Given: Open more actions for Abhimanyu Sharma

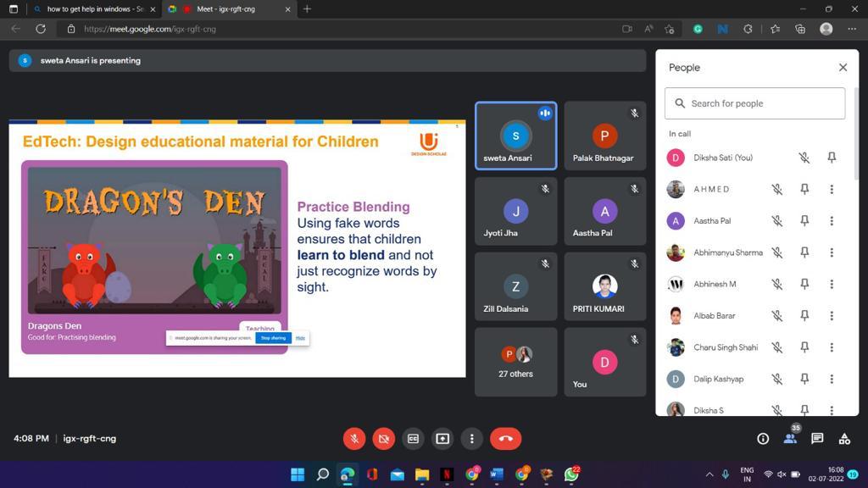Looking at the screenshot, I should [x=832, y=252].
